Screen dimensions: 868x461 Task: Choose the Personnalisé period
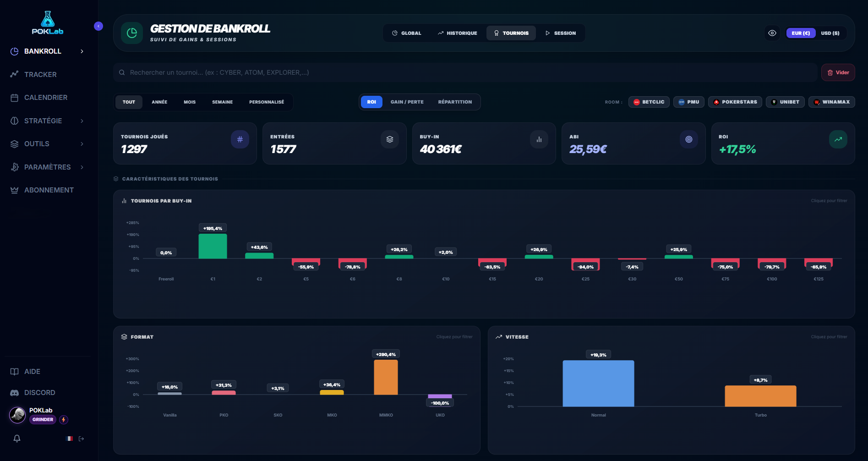267,102
